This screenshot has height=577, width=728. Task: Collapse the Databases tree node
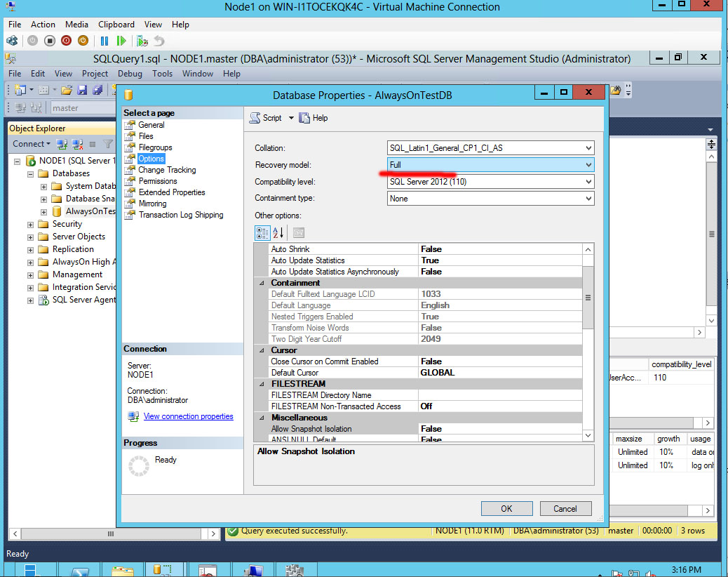29,173
